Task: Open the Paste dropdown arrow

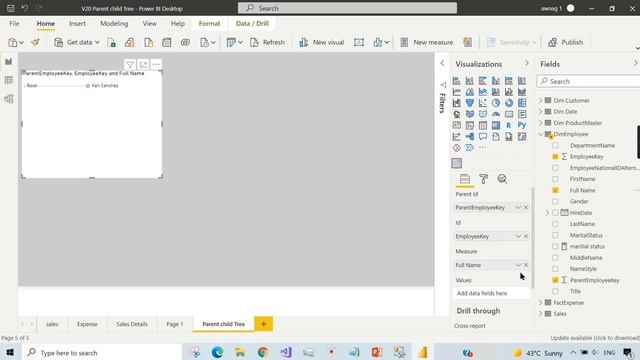Action: pyautogui.click(x=21, y=42)
